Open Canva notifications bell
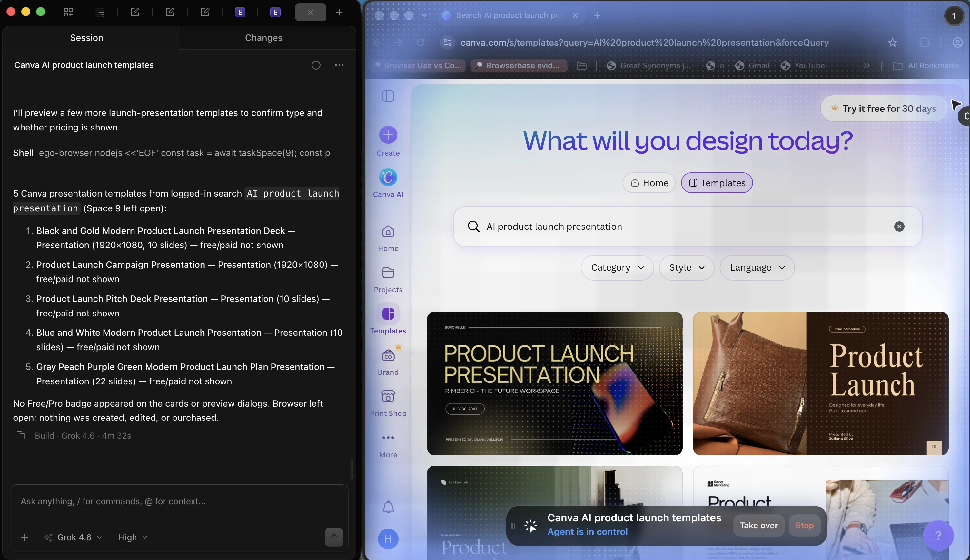This screenshot has width=970, height=560. click(388, 507)
